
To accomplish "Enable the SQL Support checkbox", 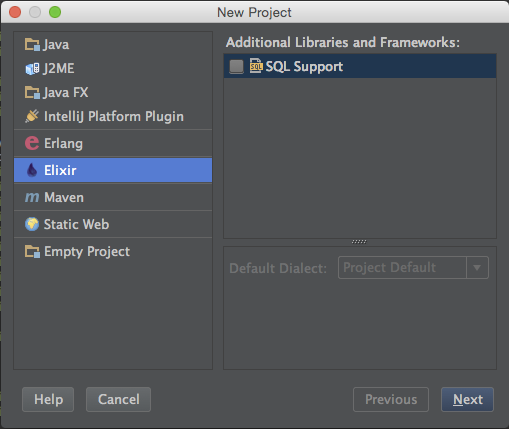I will [237, 66].
